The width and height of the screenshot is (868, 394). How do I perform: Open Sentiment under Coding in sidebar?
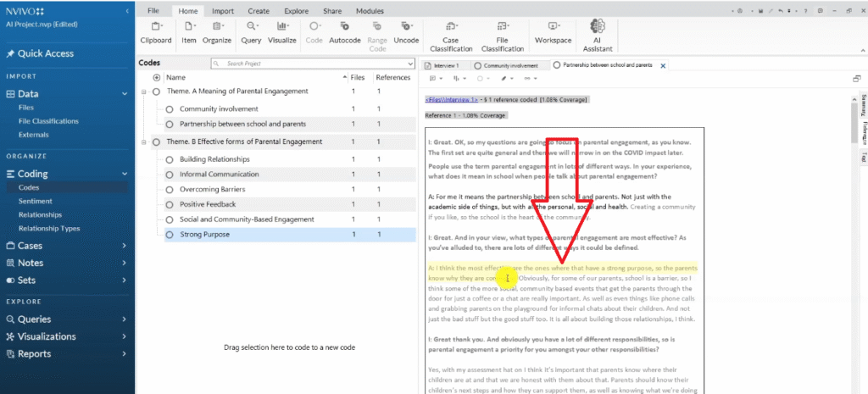pos(36,201)
